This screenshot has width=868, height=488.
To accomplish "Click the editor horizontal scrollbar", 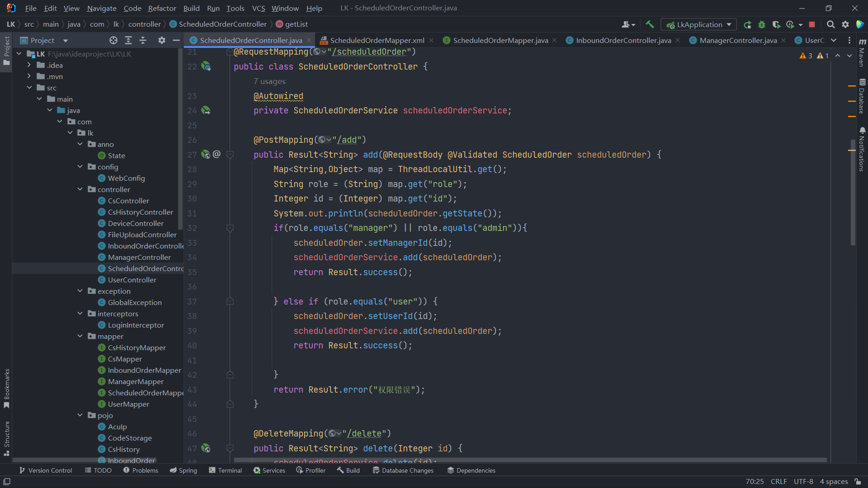I will tap(530, 460).
